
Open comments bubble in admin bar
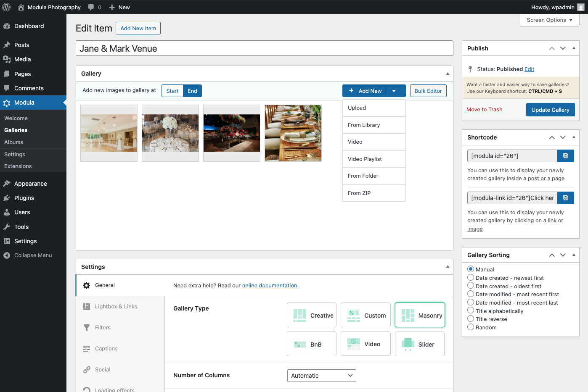(x=94, y=7)
